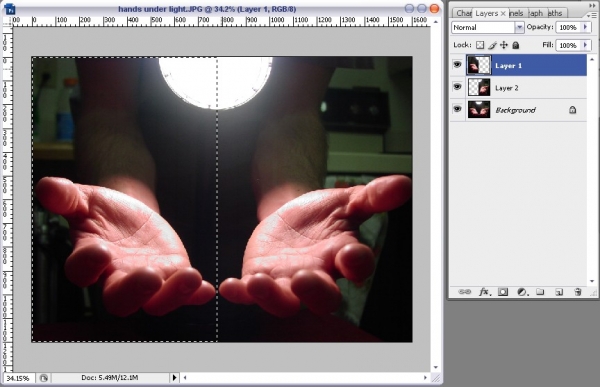Toggle Background layer visibility eye
Viewport: 600px width, 387px height.
click(457, 109)
